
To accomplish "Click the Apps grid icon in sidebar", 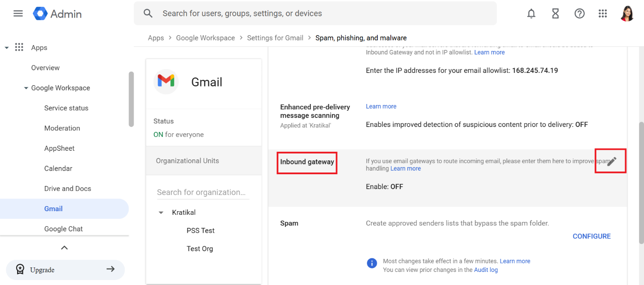I will point(19,47).
